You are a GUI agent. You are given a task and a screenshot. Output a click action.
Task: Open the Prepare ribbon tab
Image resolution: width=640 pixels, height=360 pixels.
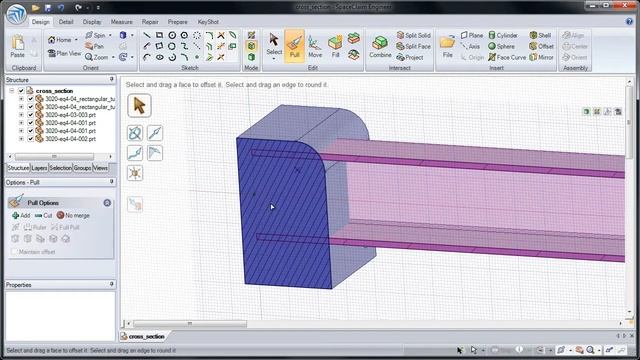coord(178,22)
